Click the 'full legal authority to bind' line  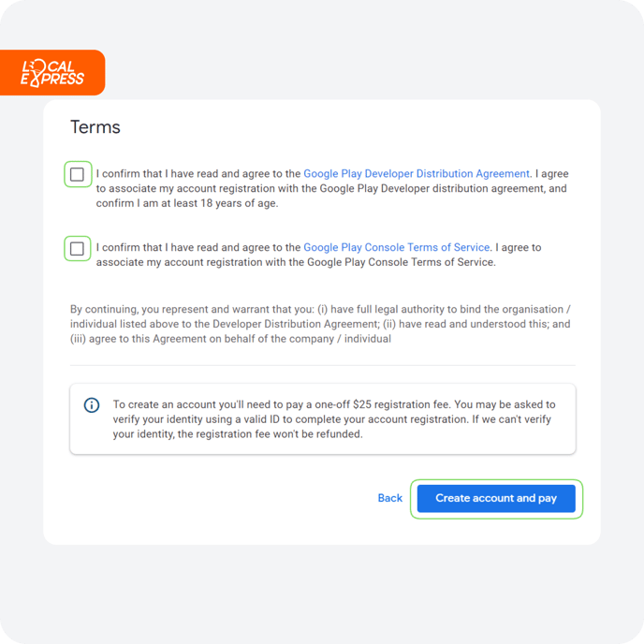[320, 309]
